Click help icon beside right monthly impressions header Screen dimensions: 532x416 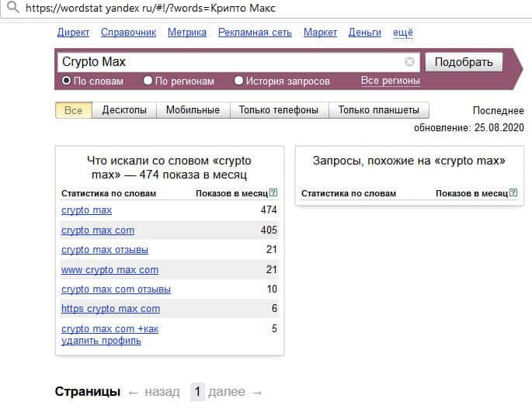512,193
